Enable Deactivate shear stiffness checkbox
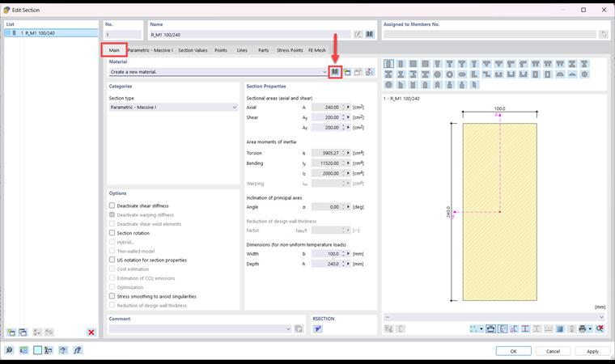The image size is (615, 364). click(112, 205)
